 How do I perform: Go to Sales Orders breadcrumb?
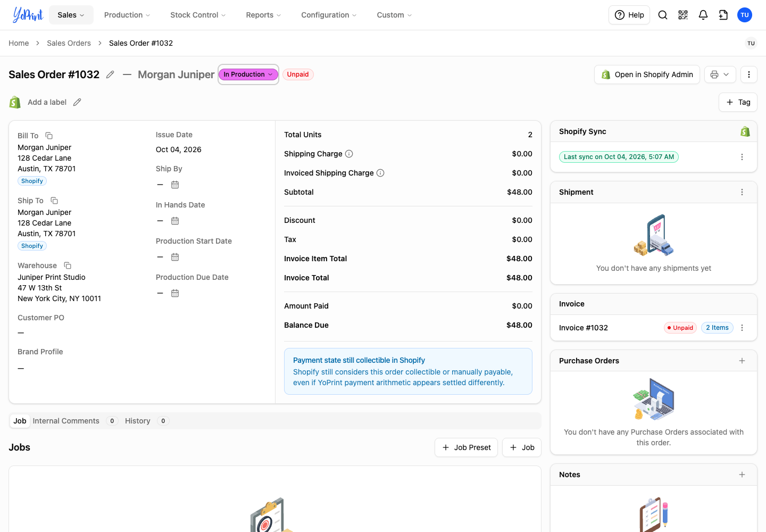point(69,43)
